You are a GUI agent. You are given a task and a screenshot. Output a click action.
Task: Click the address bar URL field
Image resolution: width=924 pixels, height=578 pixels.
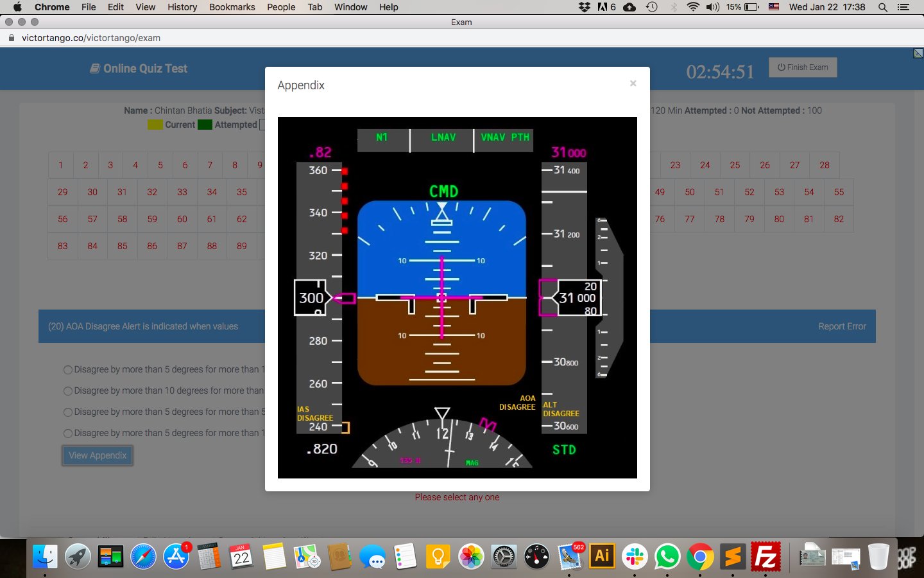point(91,38)
